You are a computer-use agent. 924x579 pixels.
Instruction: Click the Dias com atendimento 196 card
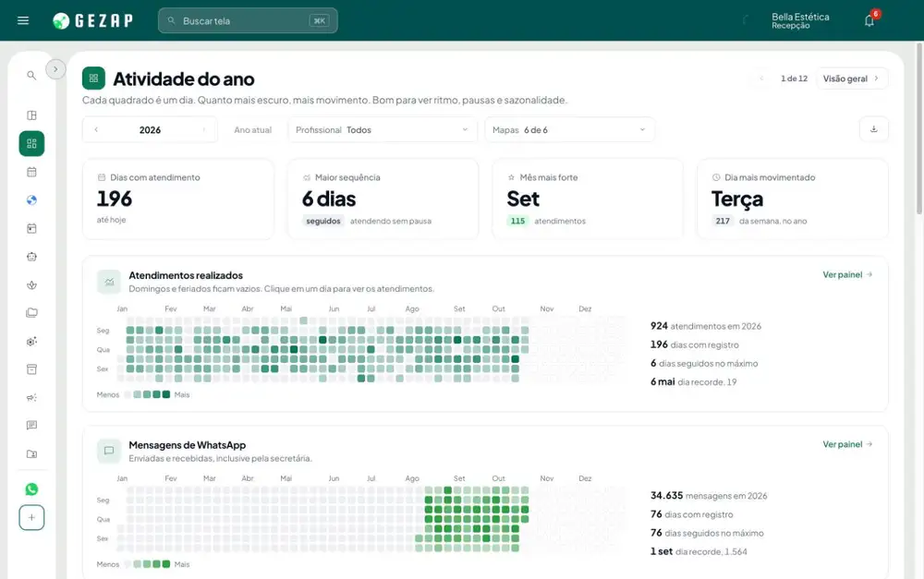click(x=178, y=199)
